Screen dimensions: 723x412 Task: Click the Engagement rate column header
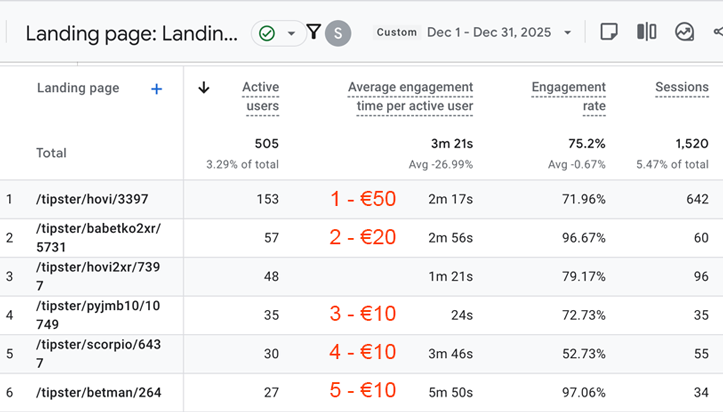point(568,97)
